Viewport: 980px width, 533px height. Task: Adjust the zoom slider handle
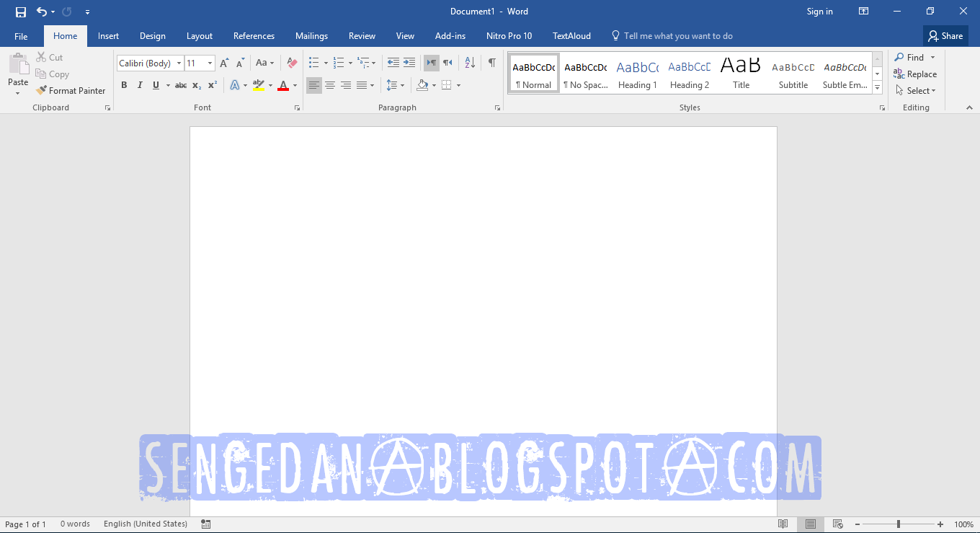[x=898, y=524]
